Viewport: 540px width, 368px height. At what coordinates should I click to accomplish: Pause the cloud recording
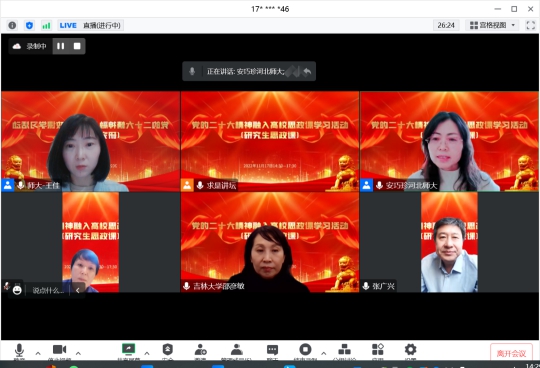click(61, 46)
